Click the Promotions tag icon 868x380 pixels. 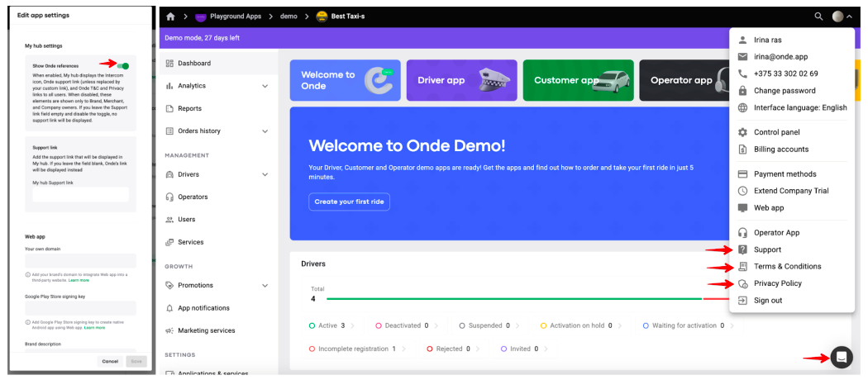(x=170, y=286)
